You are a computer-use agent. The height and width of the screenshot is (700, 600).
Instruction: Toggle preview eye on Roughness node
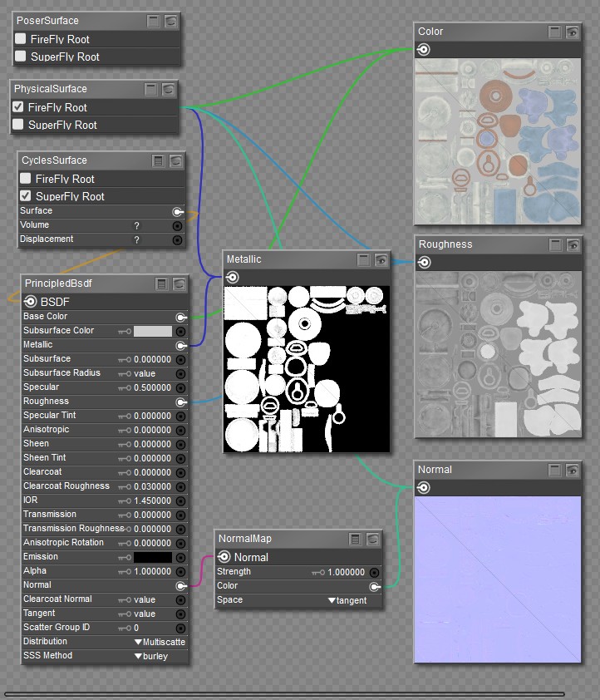point(573,244)
